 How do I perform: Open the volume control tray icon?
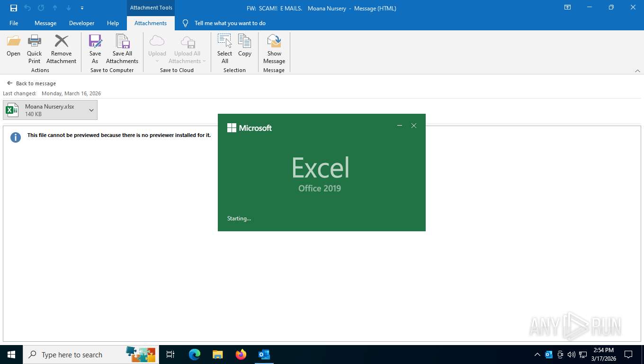tap(572, 355)
